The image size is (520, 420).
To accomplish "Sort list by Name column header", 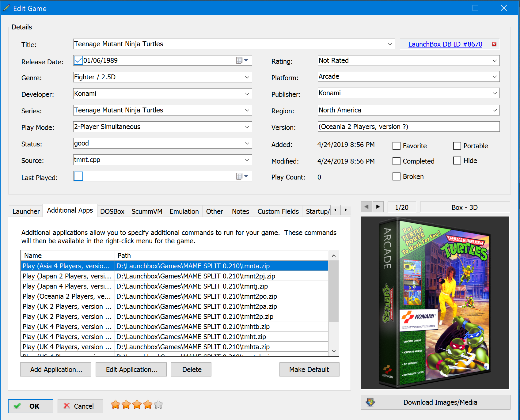I will click(68, 255).
